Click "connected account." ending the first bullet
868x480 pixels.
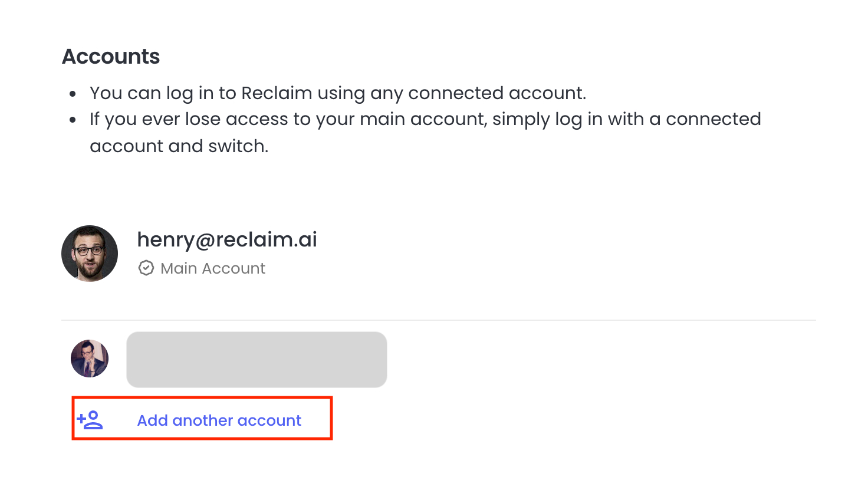[x=497, y=93]
